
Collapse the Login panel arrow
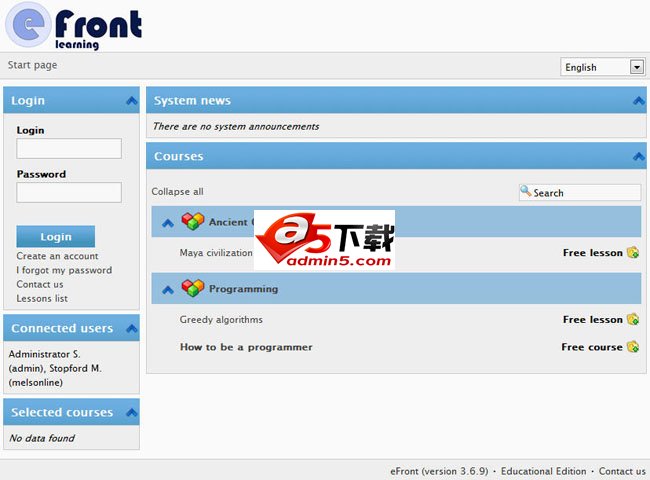132,100
